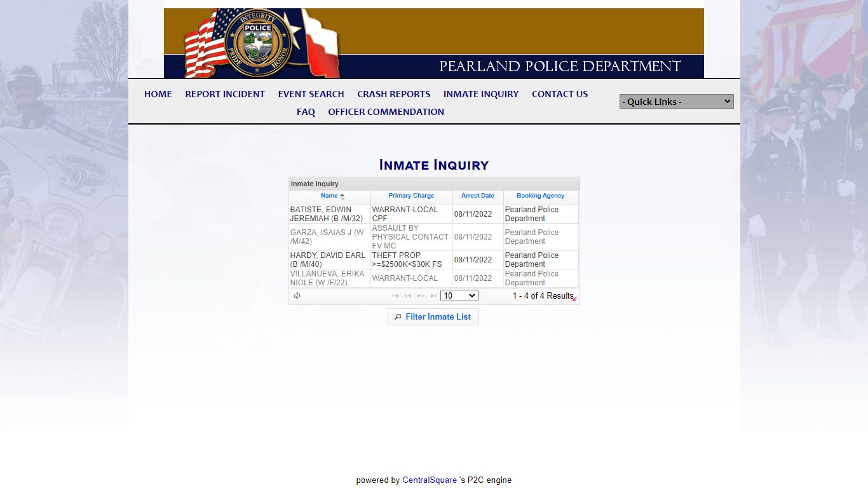Open the Quick Links dropdown
Viewport: 868px width, 488px height.
[x=676, y=102]
